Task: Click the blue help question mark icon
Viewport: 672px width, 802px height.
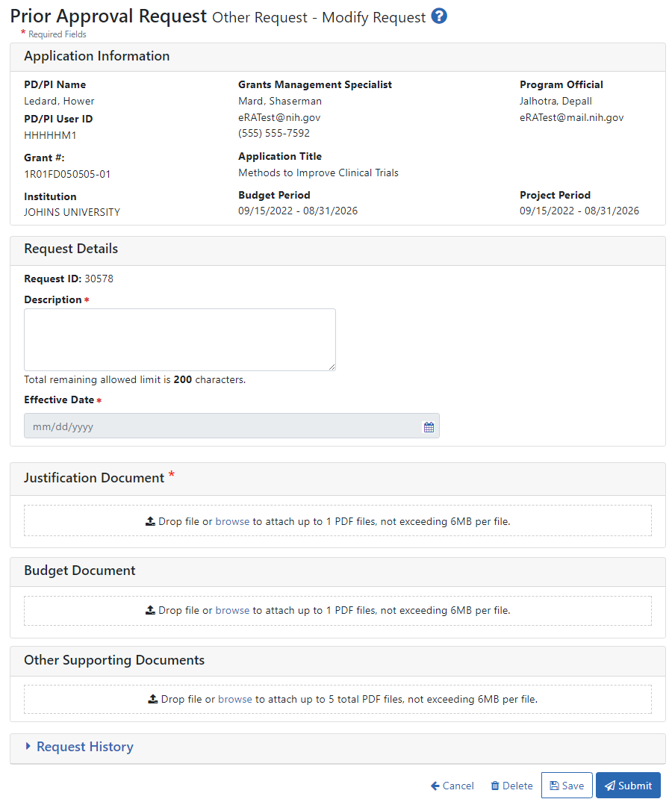Action: tap(439, 16)
